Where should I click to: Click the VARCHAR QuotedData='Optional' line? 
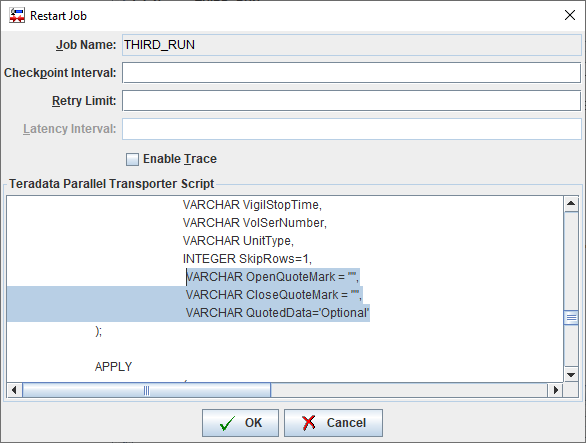pyautogui.click(x=278, y=313)
